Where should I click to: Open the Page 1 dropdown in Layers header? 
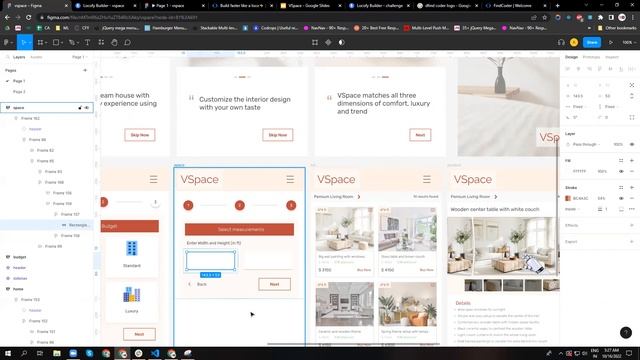[79, 57]
